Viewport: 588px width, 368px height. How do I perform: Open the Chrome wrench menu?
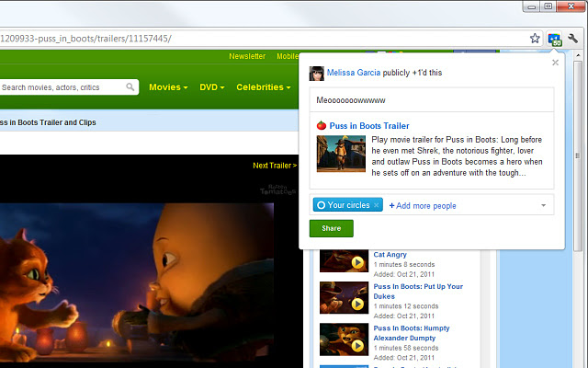tap(573, 39)
